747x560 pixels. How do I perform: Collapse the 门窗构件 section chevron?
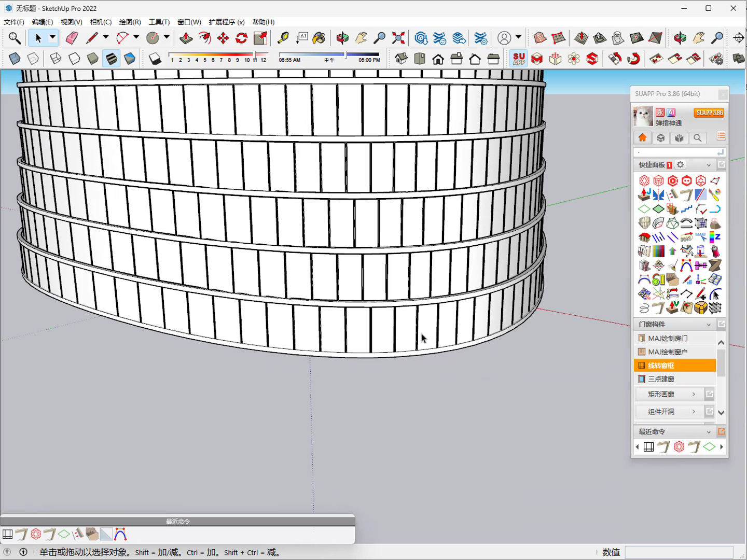coord(709,325)
